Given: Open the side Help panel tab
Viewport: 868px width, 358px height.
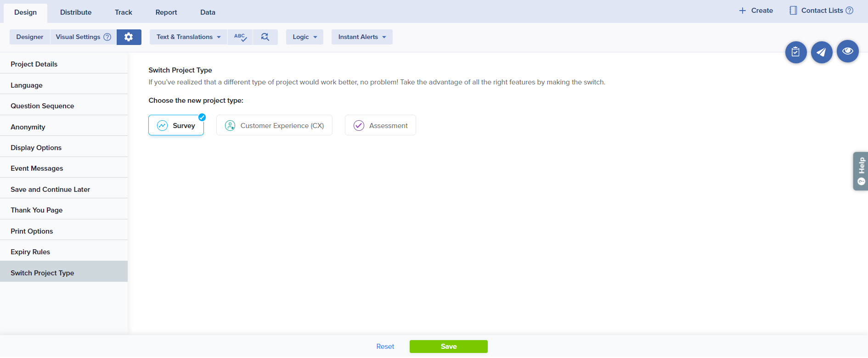Looking at the screenshot, I should coord(861,171).
